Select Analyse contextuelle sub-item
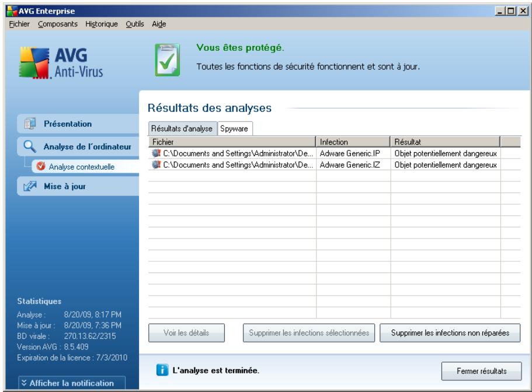This screenshot has height=392, width=532. [85, 166]
